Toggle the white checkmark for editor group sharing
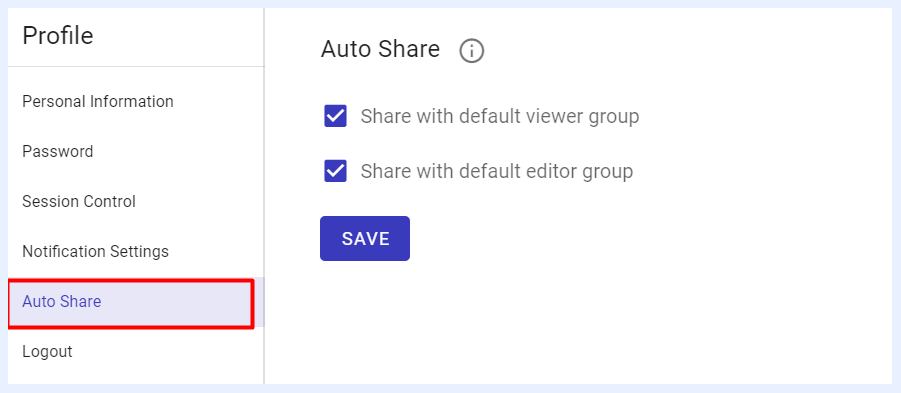This screenshot has height=393, width=901. tap(335, 171)
